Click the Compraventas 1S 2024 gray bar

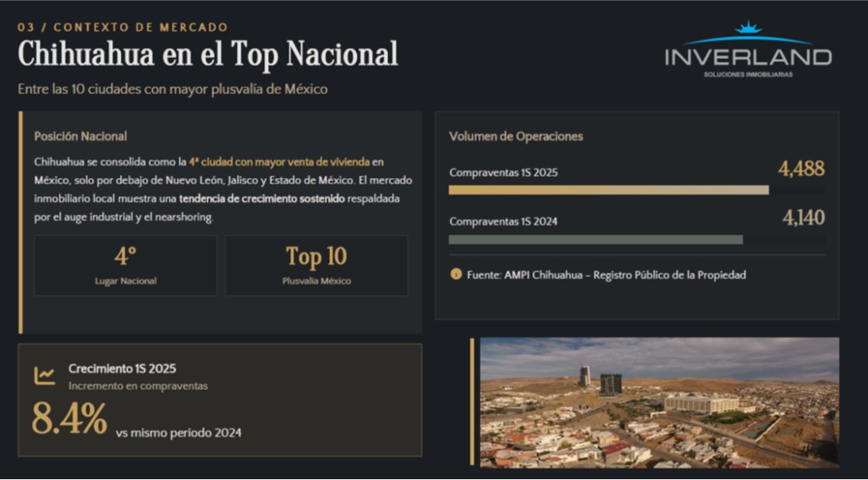tap(595, 239)
